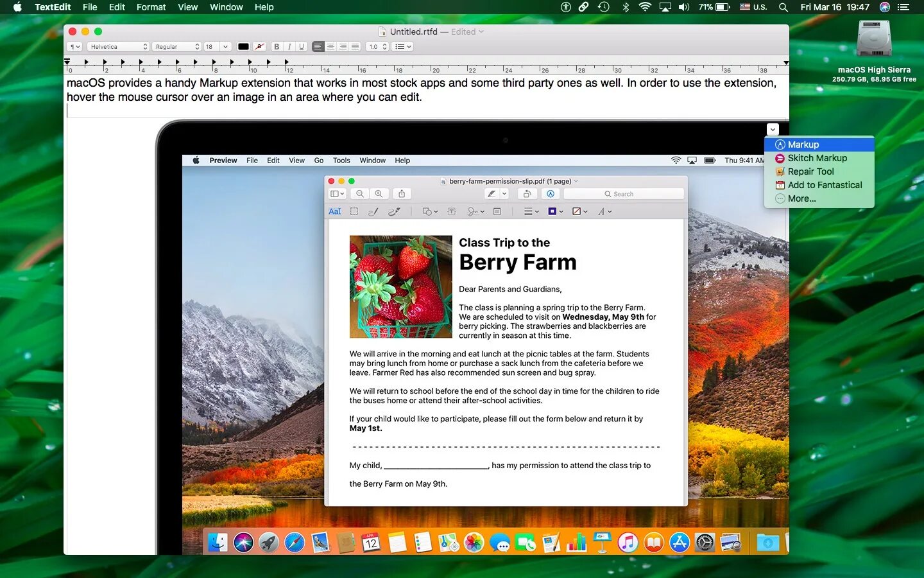The width and height of the screenshot is (924, 578).
Task: Open the Format menu
Action: 151,7
